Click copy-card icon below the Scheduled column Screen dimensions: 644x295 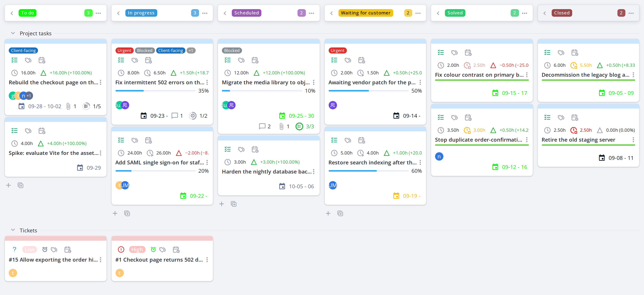233,204
